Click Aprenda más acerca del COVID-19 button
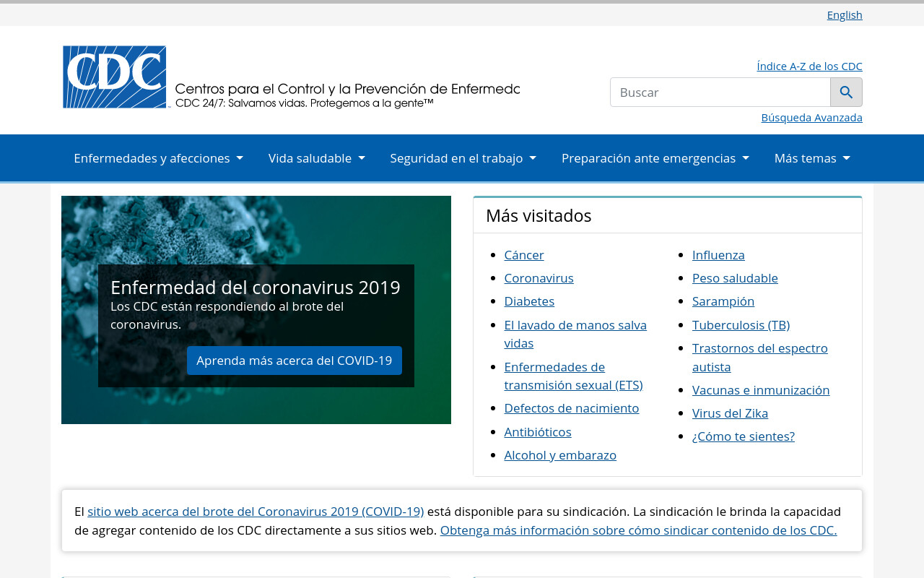The width and height of the screenshot is (924, 578). [295, 361]
